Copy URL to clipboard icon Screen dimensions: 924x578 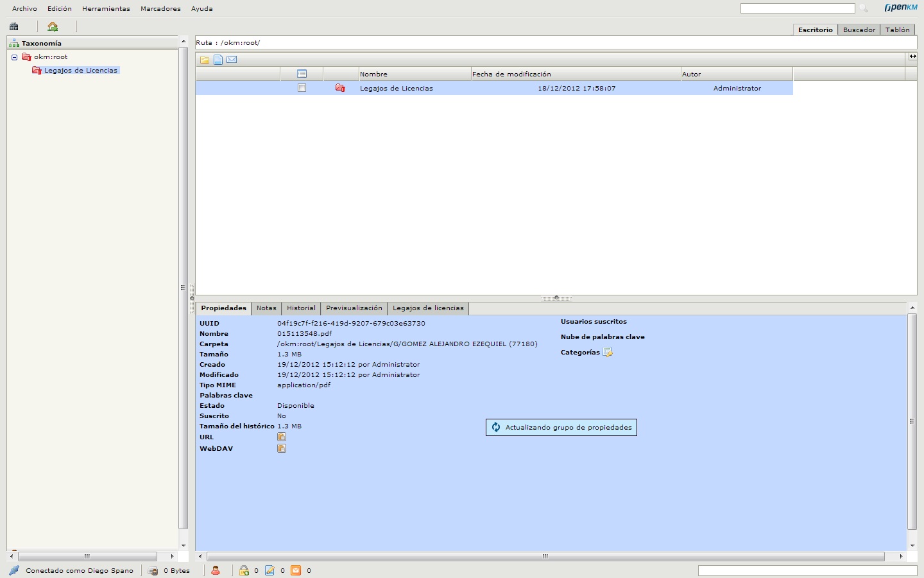281,437
